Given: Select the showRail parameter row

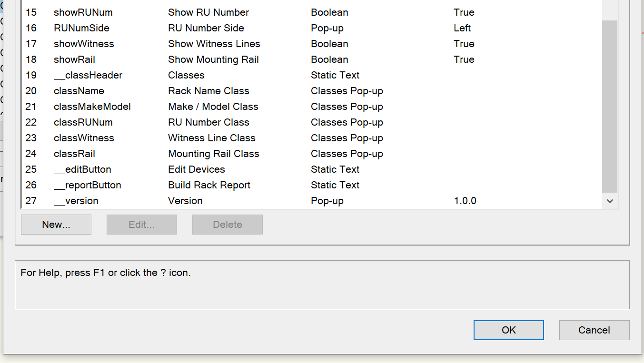Looking at the screenshot, I should [74, 59].
